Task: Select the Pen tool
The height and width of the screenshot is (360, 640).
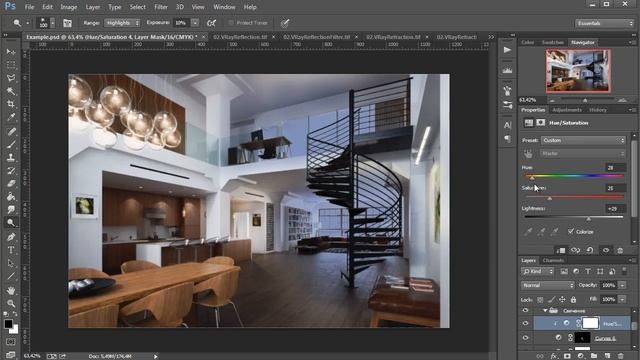Action: click(x=11, y=237)
